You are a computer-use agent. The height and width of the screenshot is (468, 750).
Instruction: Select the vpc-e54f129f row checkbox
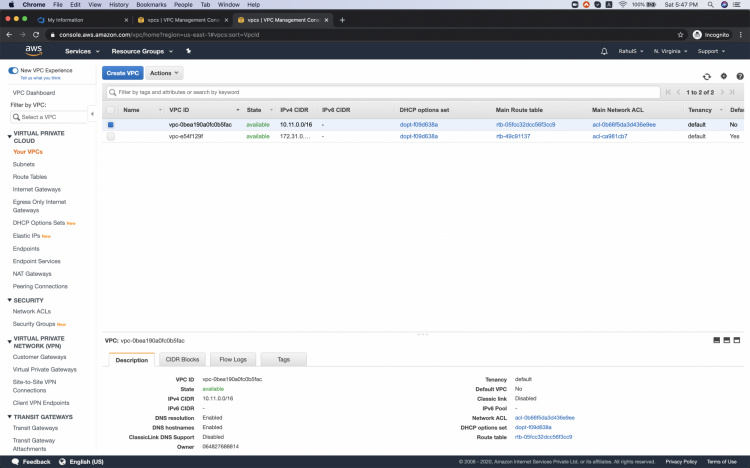click(111, 136)
